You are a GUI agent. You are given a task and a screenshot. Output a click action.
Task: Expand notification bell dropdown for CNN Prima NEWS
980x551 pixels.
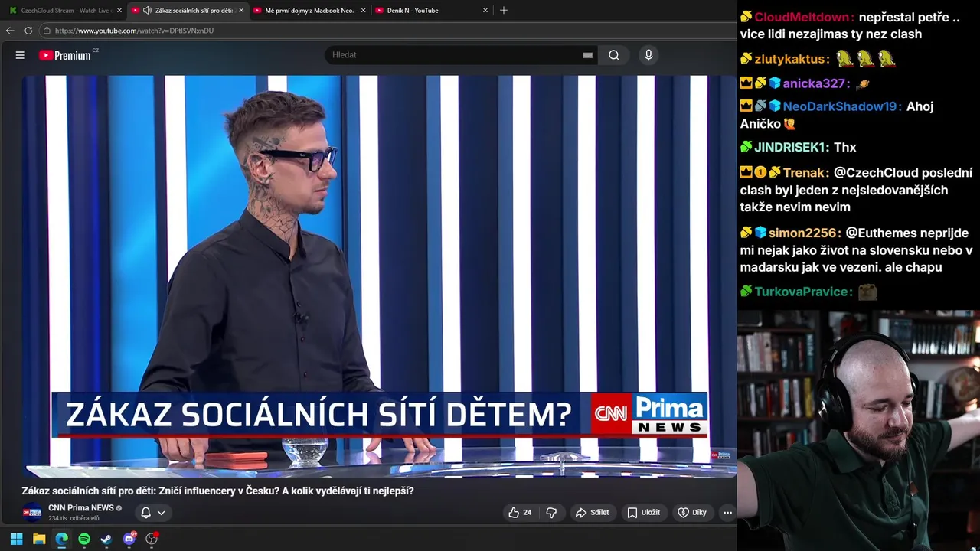coord(153,513)
